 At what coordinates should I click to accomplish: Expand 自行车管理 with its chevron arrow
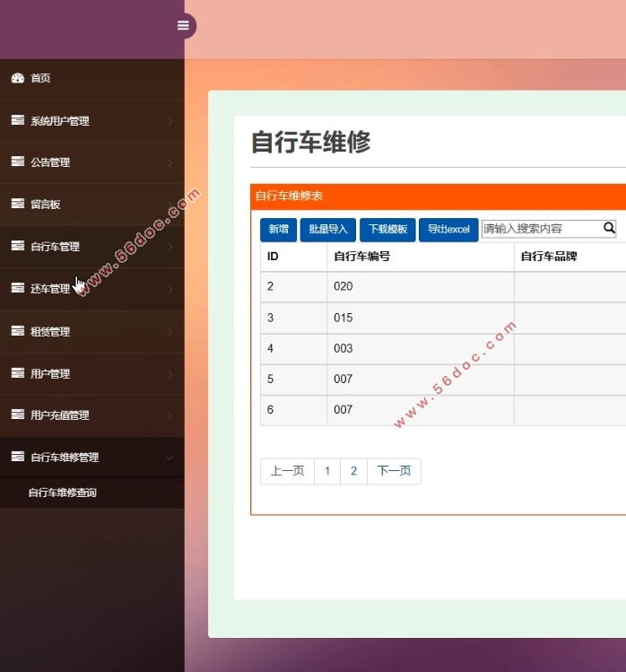[x=170, y=247]
